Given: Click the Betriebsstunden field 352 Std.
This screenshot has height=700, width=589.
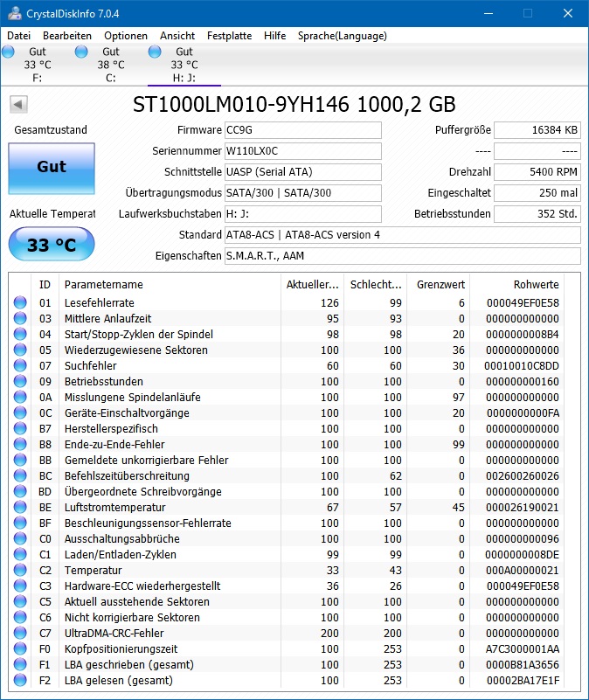Looking at the screenshot, I should coord(537,214).
